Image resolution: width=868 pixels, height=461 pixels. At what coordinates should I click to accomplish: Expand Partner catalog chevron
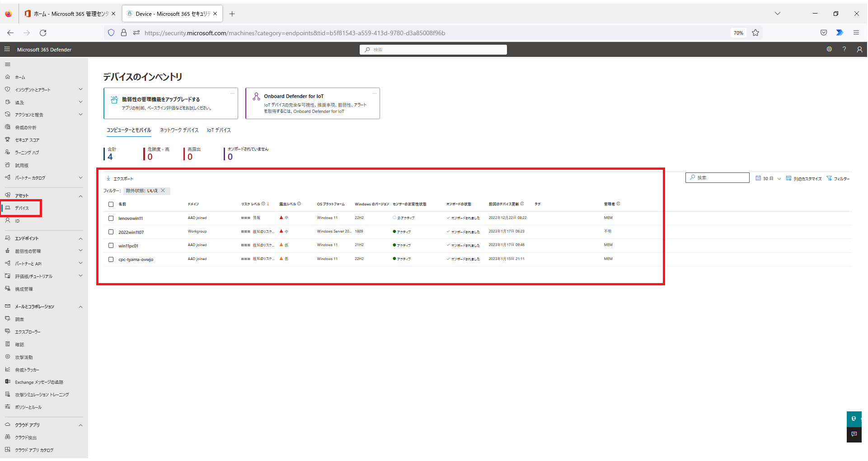[80, 177]
